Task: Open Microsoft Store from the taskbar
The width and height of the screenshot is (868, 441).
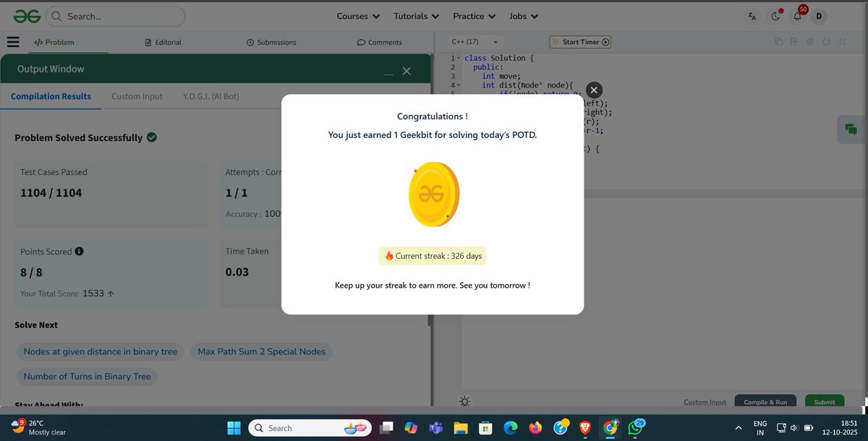Action: 485,428
